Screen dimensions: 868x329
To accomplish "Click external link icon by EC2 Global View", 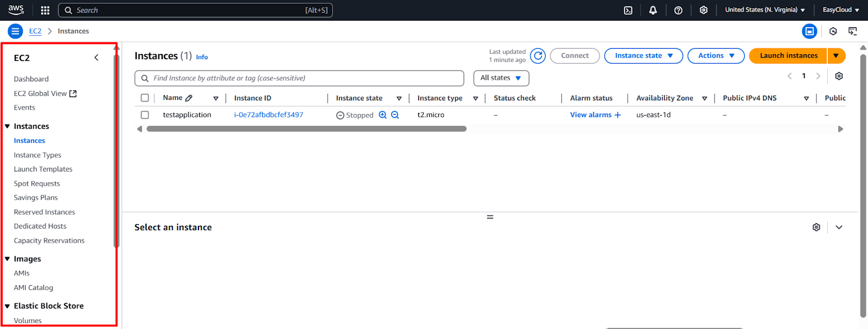I will click(x=73, y=93).
